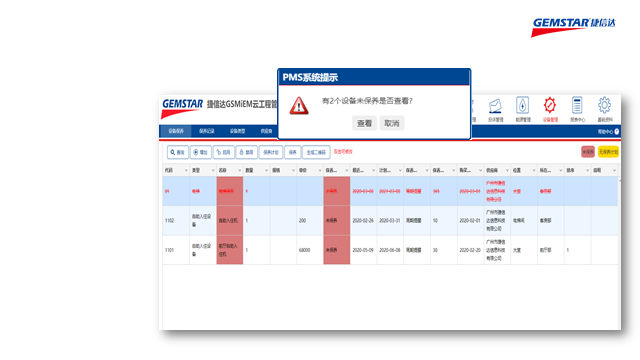Screen dimensions: 640x360
Task: Switch to the 设备类型 tab
Action: point(237,131)
